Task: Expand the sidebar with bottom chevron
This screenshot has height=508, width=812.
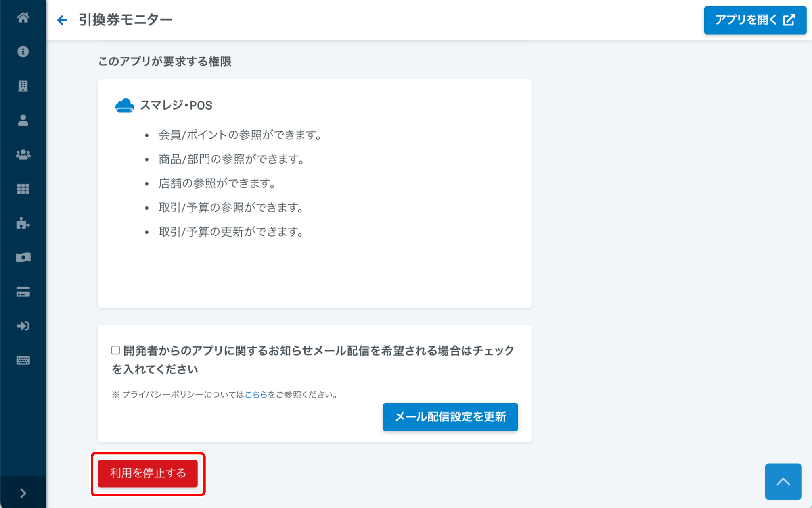Action: (23, 493)
